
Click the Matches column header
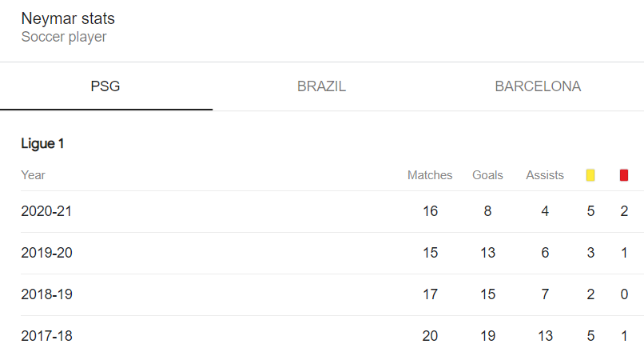coord(430,175)
